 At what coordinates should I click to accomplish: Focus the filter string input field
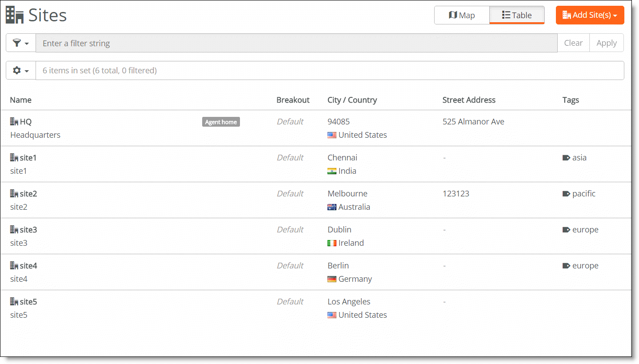click(x=296, y=43)
